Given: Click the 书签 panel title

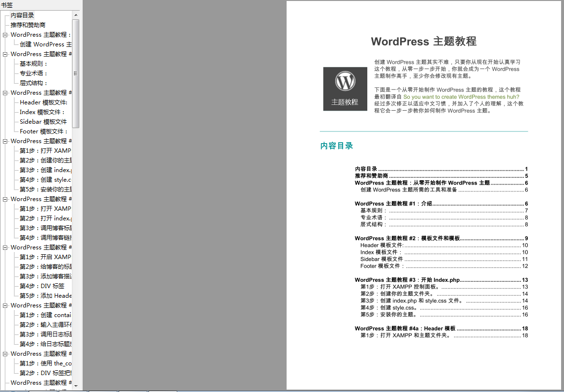Looking at the screenshot, I should coord(7,5).
